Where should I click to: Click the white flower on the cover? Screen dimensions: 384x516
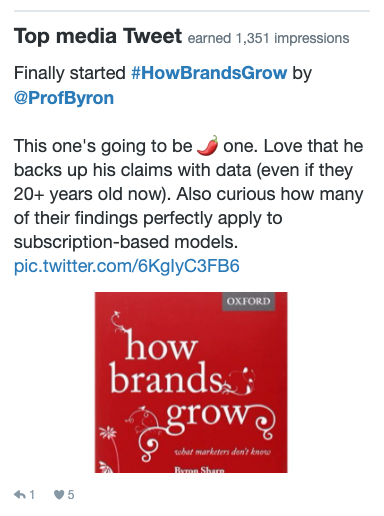pyautogui.click(x=107, y=433)
